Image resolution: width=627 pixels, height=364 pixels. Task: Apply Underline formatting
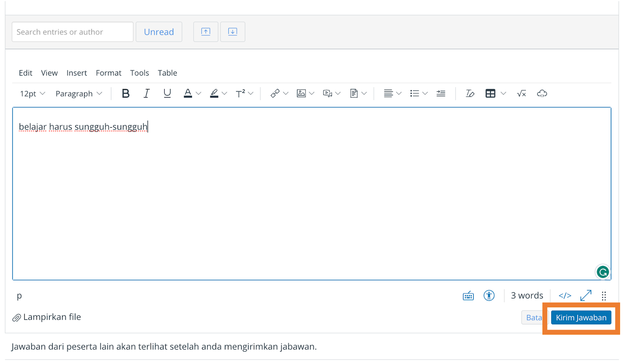(167, 93)
